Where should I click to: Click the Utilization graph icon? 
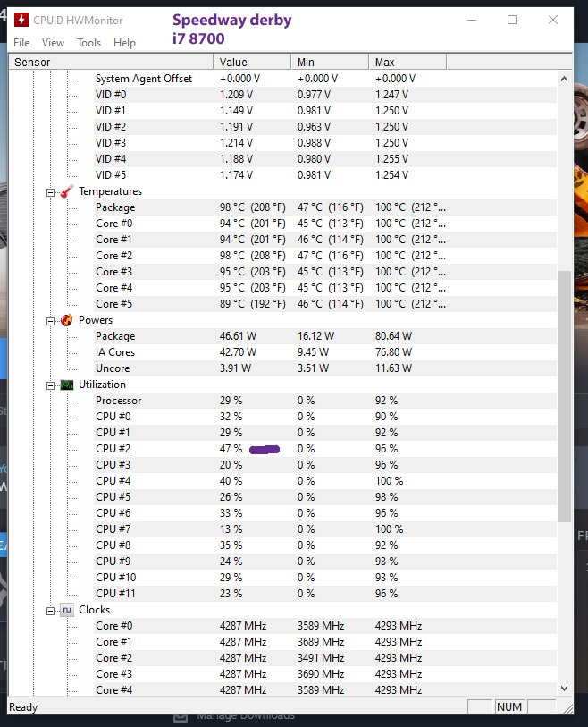point(66,385)
